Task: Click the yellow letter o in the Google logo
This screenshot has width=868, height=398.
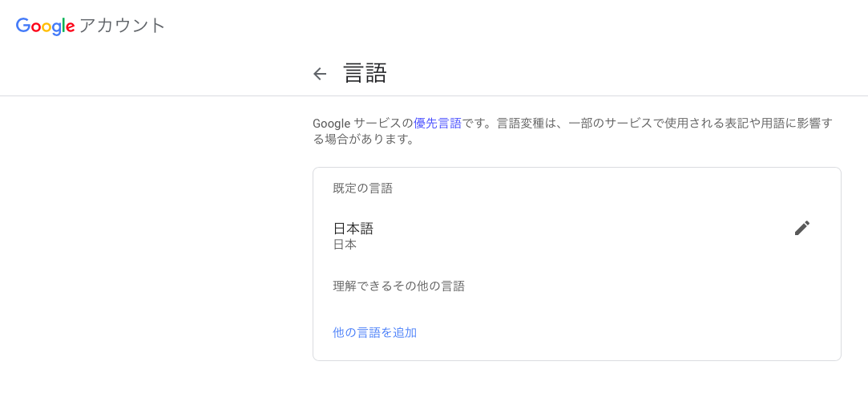Action: point(46,28)
